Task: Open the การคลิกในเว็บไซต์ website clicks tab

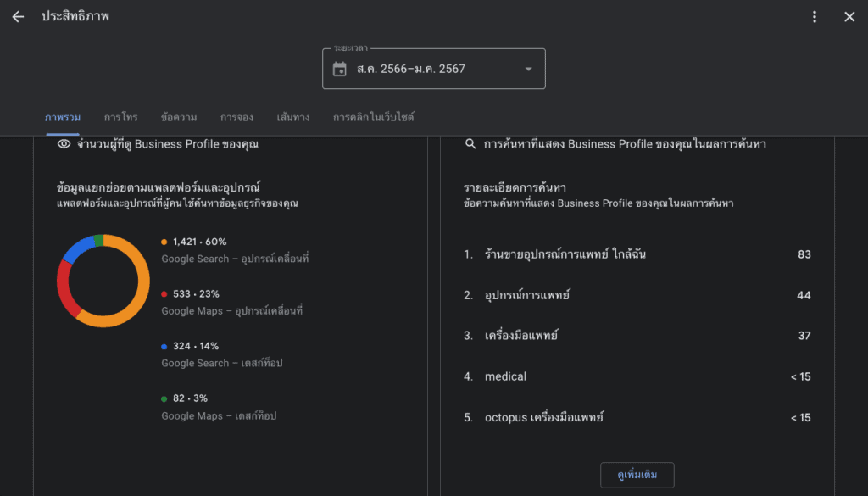Action: point(373,118)
